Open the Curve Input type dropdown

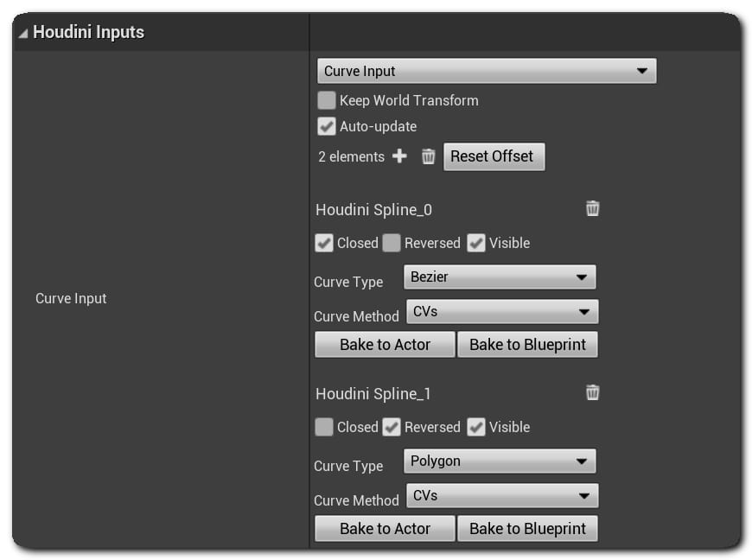point(487,71)
